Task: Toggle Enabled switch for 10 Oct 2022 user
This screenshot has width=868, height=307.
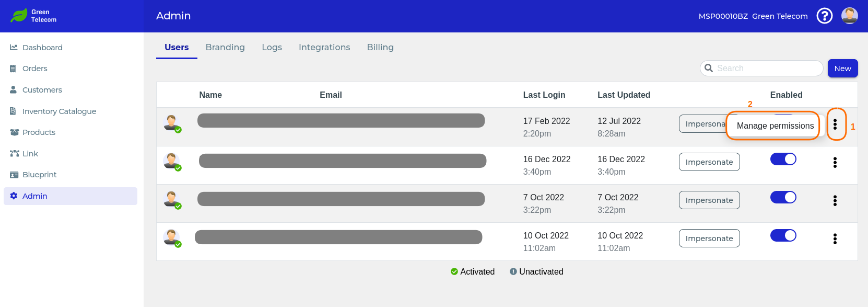Action: 783,235
